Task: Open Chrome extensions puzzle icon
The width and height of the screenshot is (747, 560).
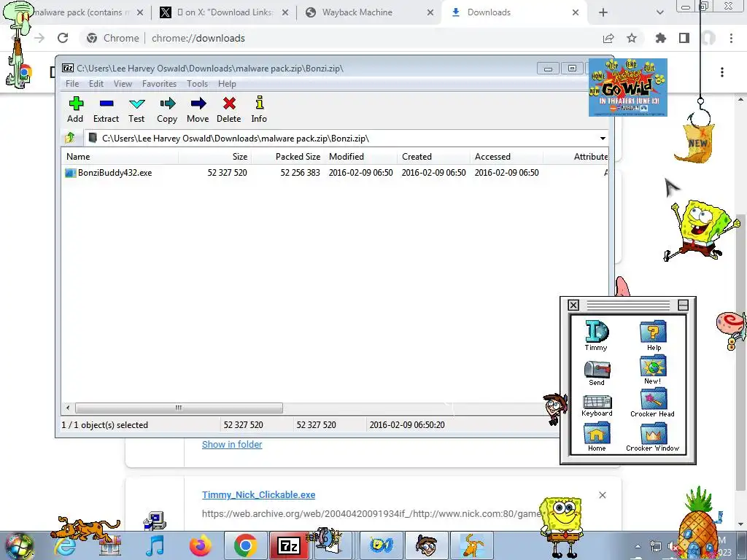Action: (660, 38)
